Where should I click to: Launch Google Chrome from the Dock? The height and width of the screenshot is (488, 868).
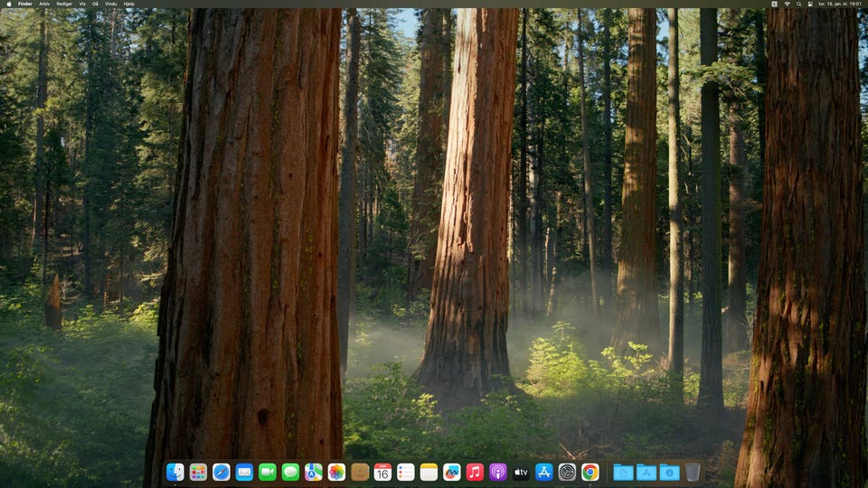click(590, 472)
